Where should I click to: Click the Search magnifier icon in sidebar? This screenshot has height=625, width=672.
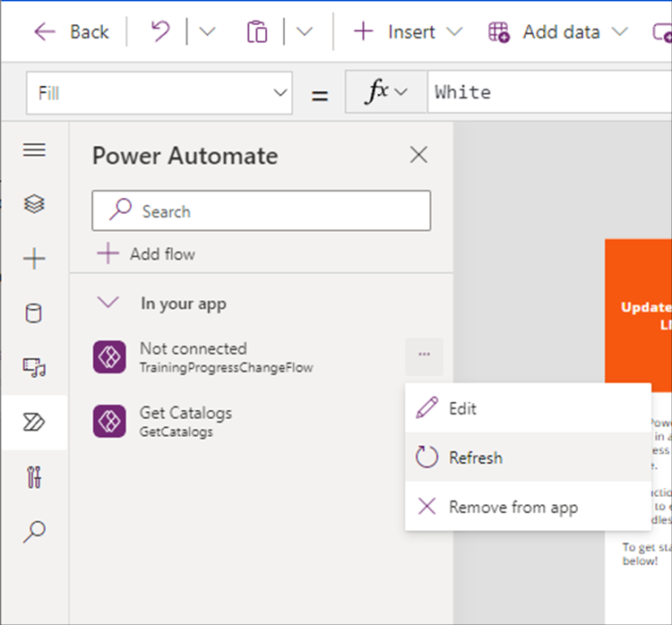pos(34,532)
